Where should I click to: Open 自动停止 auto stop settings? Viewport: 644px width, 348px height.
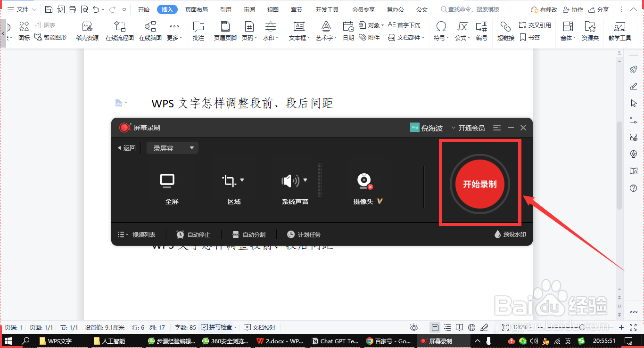click(x=193, y=235)
